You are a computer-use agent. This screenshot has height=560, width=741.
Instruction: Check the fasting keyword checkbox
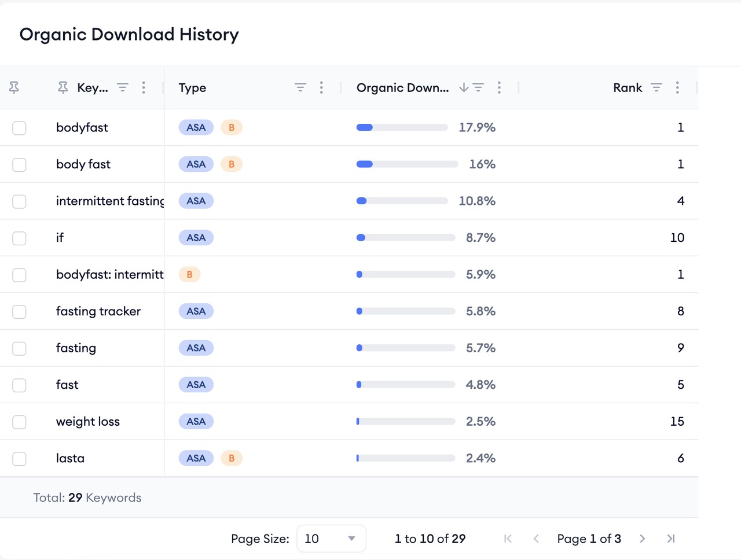(x=20, y=348)
